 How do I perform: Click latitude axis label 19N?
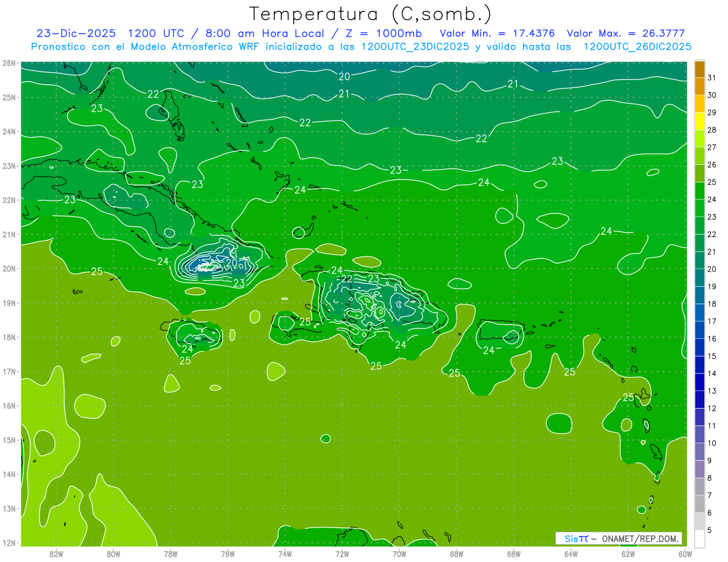point(8,303)
